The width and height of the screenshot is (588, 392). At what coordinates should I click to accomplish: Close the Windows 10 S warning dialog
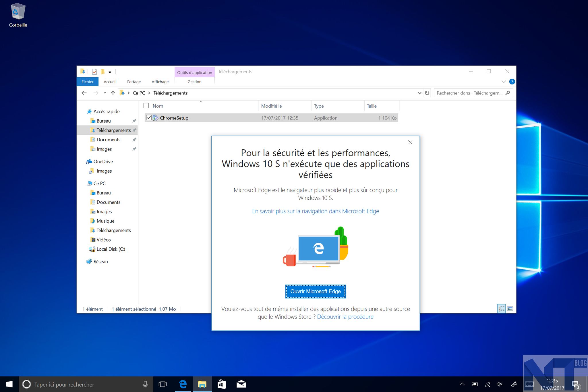click(410, 142)
